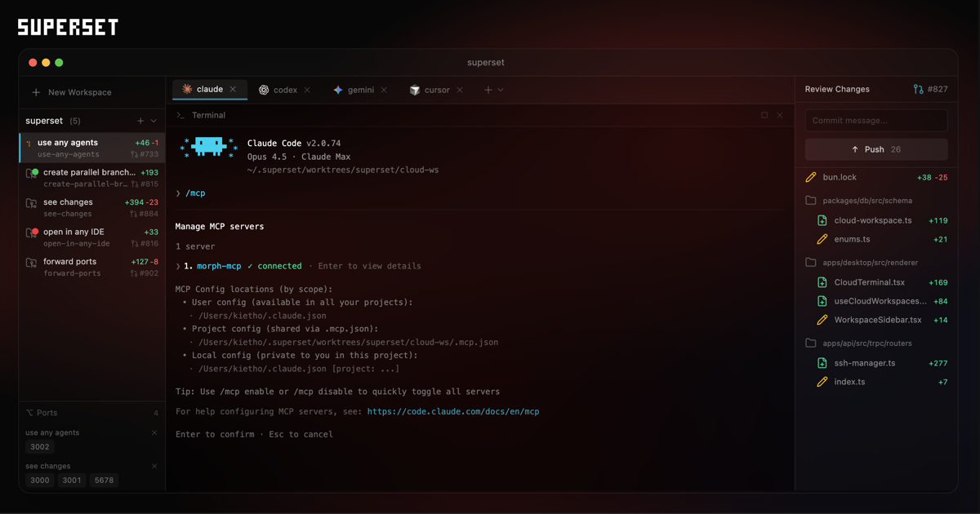Open a new agent tab with the plus icon
Screen dimensions: 980x514
point(488,90)
